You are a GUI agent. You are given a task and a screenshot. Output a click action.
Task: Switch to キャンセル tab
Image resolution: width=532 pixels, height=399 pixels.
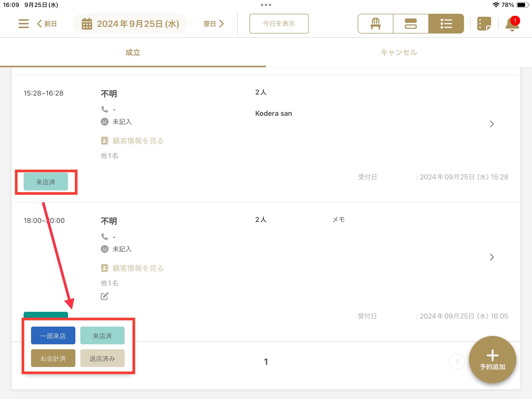(399, 52)
